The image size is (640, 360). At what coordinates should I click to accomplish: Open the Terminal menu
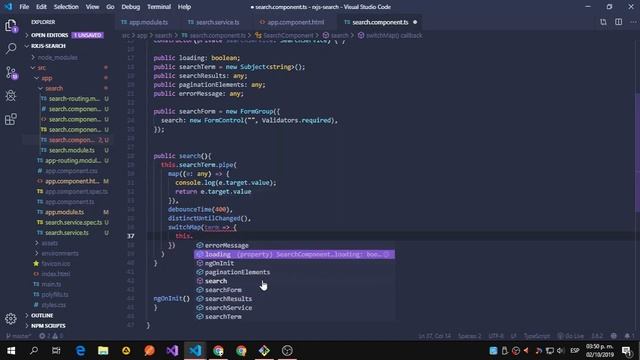pos(159,7)
